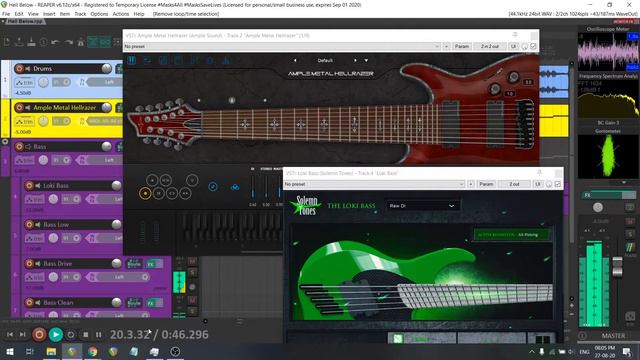Viewport: 640px width, 360px height.
Task: Click '2 out' routing button in Loki Bass
Action: pyautogui.click(x=514, y=184)
